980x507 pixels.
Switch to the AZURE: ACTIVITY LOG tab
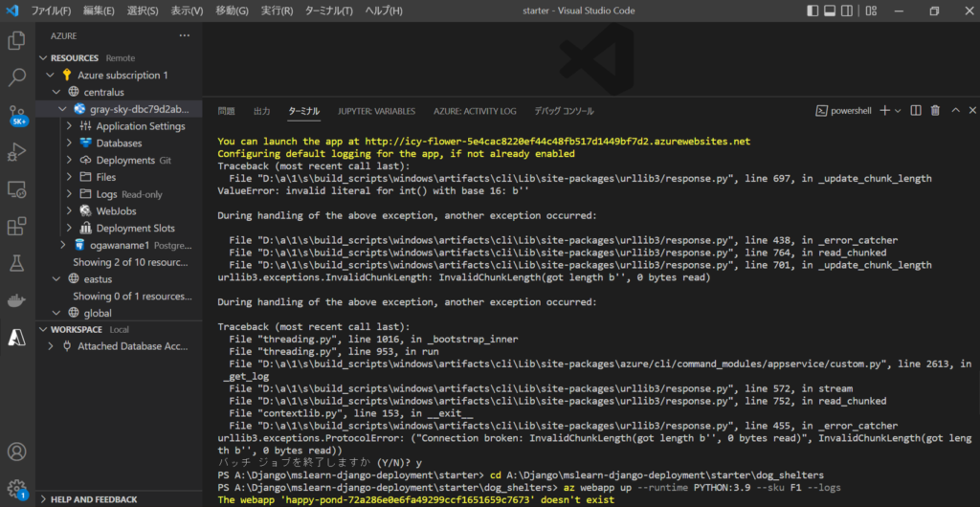point(475,111)
